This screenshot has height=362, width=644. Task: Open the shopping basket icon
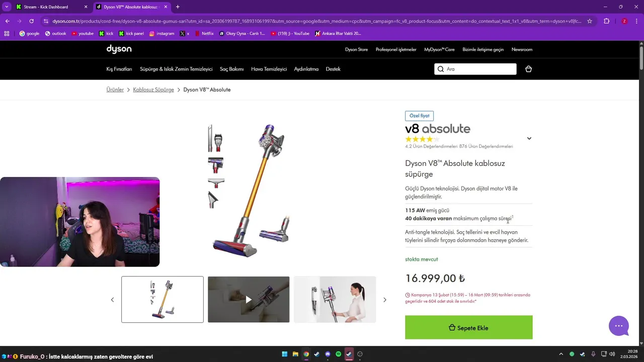(528, 69)
